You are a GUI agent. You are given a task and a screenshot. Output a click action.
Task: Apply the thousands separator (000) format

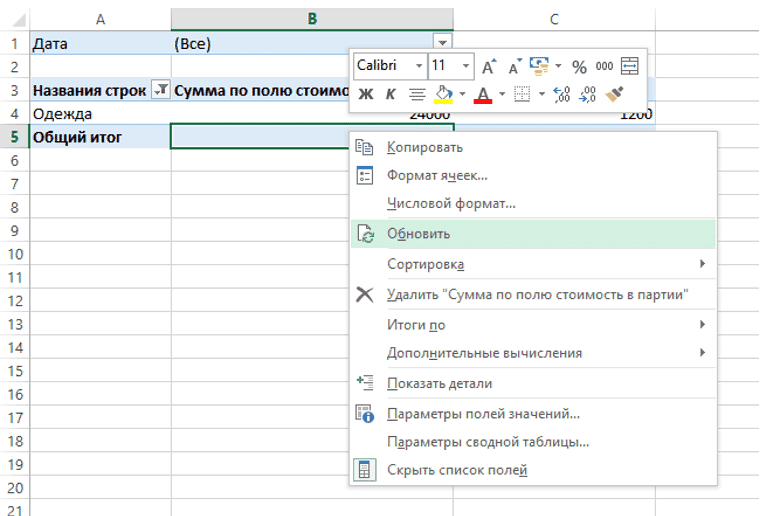tap(604, 67)
